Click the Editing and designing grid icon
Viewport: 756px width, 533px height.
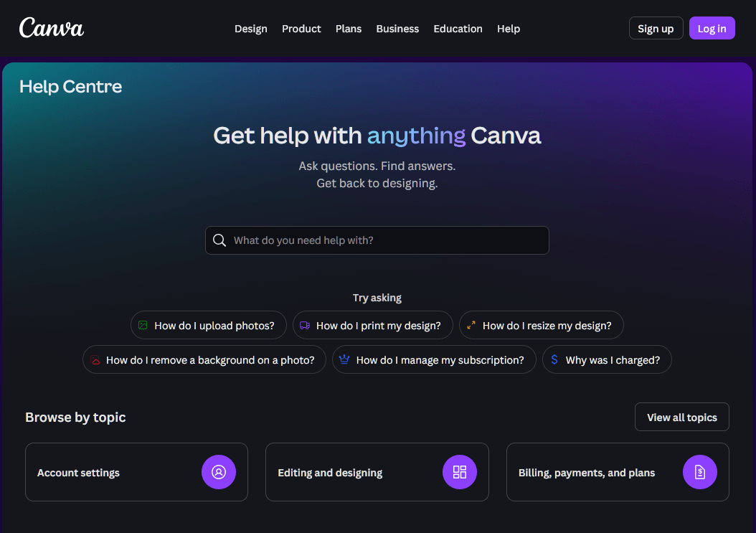460,472
